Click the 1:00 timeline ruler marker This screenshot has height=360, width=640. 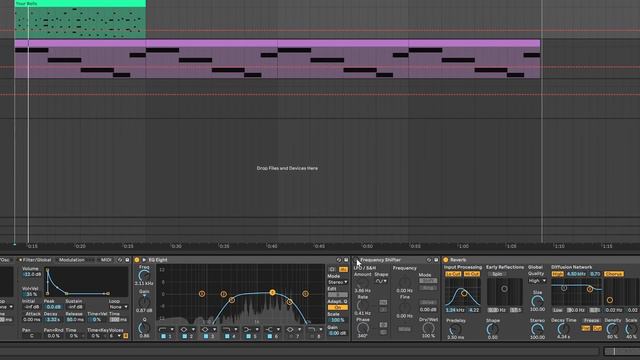tap(463, 246)
